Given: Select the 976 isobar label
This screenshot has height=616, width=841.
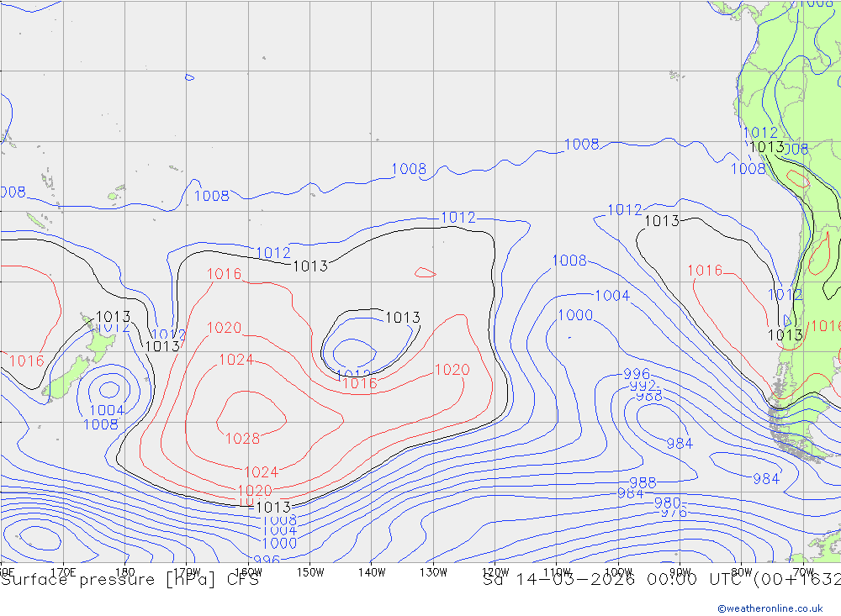Looking at the screenshot, I should tap(673, 512).
